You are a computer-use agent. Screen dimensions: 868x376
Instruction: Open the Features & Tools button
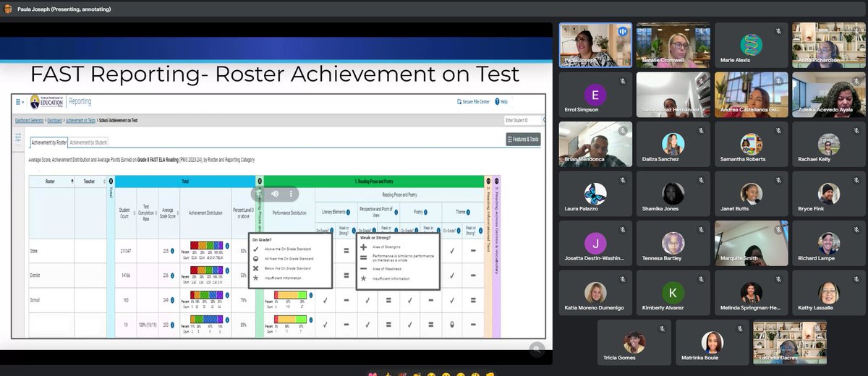523,139
